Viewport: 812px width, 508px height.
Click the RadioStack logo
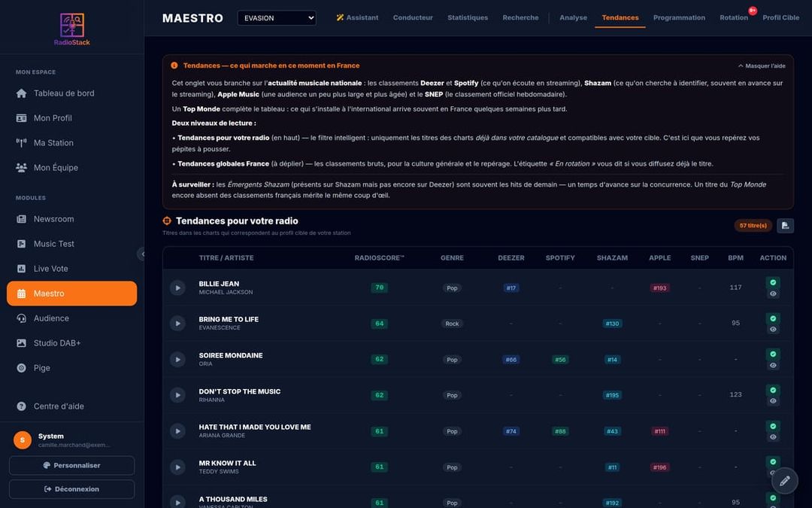pyautogui.click(x=72, y=29)
